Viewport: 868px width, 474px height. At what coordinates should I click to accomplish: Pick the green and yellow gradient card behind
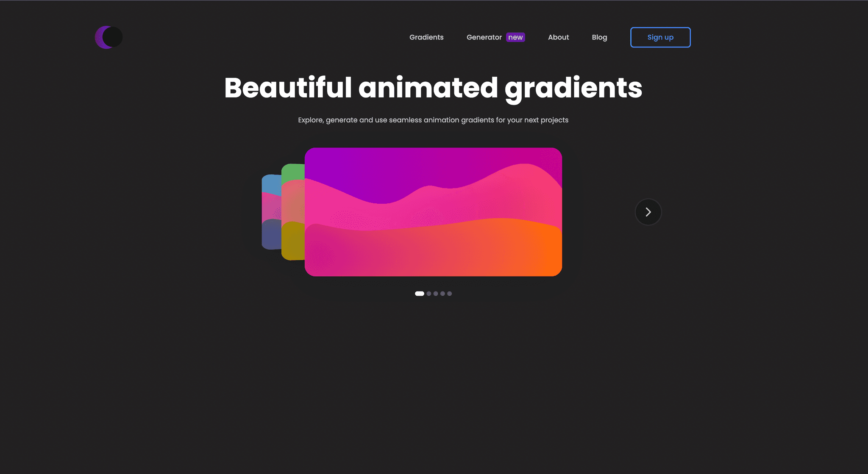coord(292,212)
